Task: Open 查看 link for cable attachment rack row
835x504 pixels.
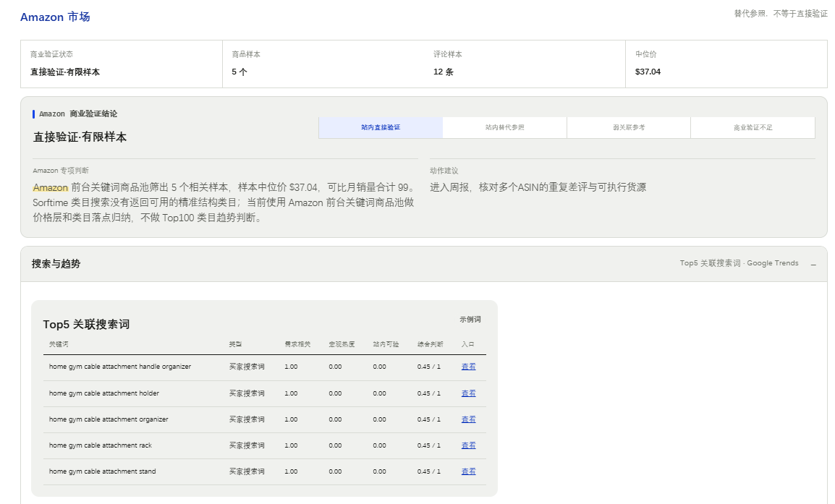Action: [x=468, y=445]
